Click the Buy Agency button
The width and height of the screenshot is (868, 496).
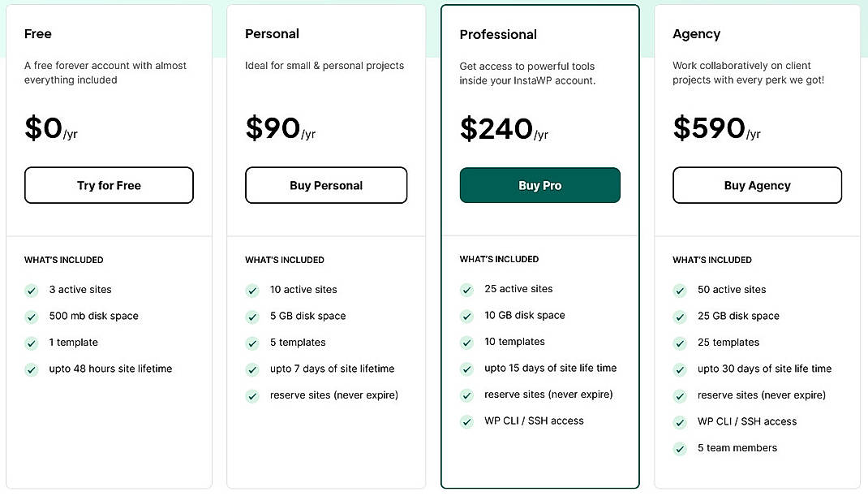pos(757,185)
